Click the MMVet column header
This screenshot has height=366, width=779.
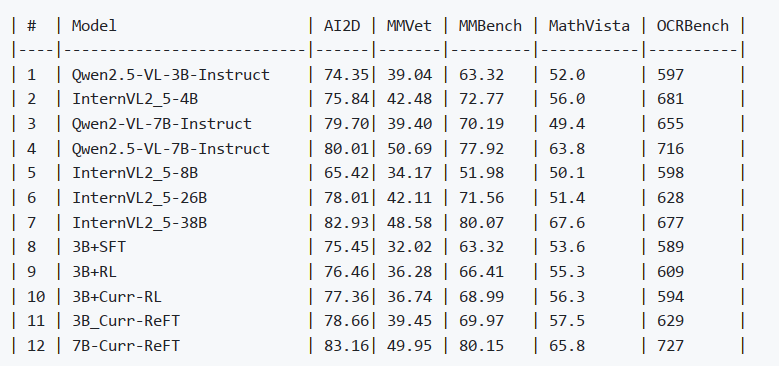click(409, 26)
